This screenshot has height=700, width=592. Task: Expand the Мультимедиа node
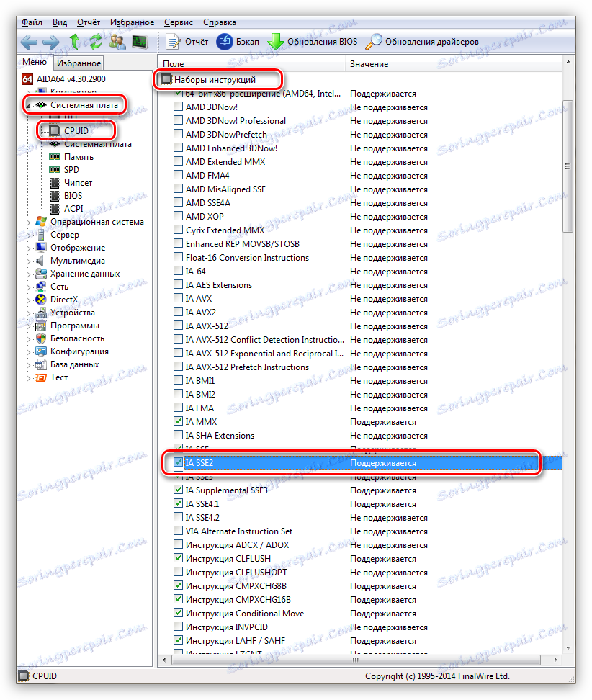pyautogui.click(x=29, y=261)
